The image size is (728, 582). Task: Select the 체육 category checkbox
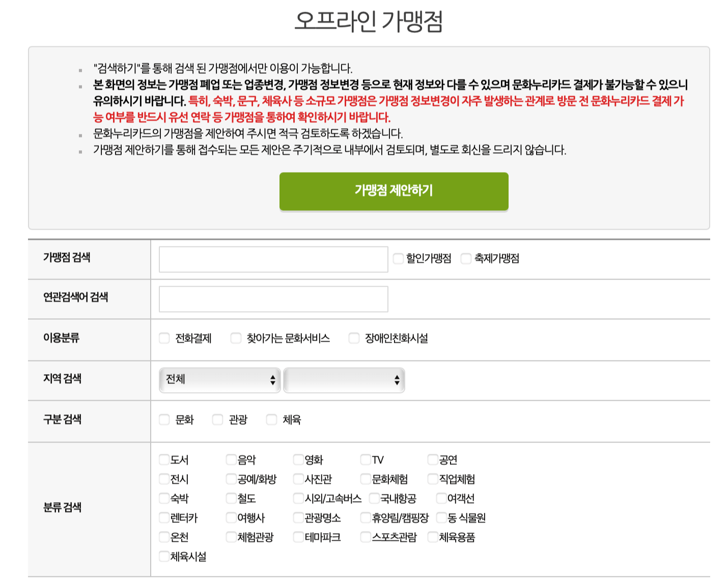coord(271,419)
